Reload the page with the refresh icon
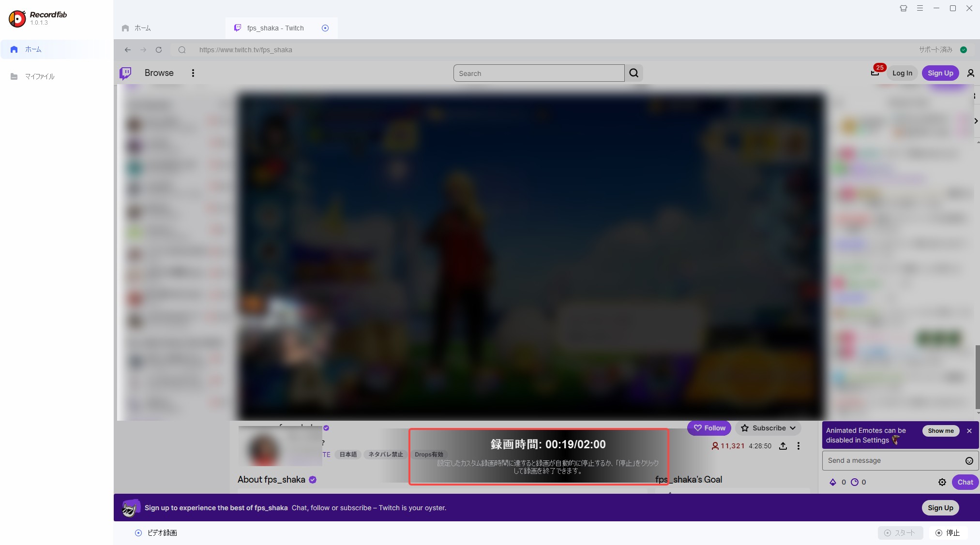 [159, 50]
